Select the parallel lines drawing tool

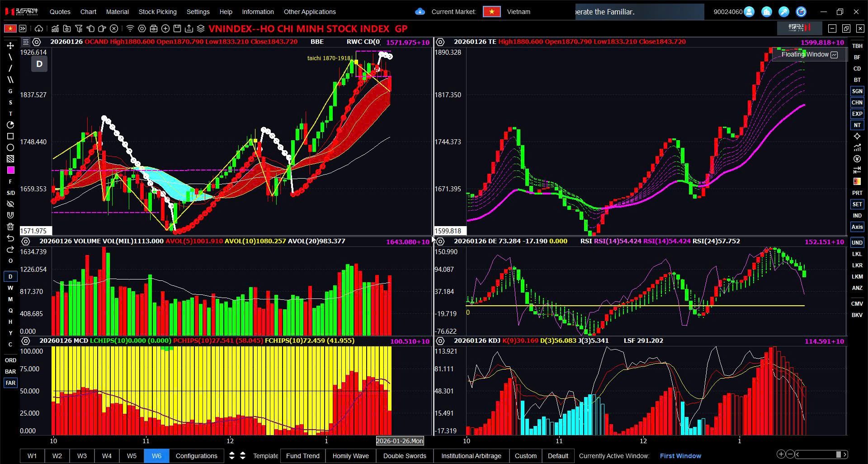click(10, 80)
